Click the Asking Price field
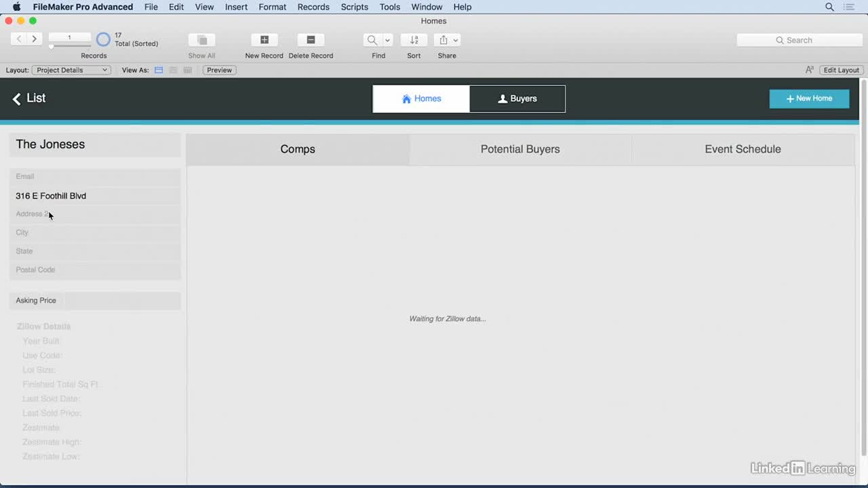Image resolution: width=868 pixels, height=488 pixels. pyautogui.click(x=123, y=300)
